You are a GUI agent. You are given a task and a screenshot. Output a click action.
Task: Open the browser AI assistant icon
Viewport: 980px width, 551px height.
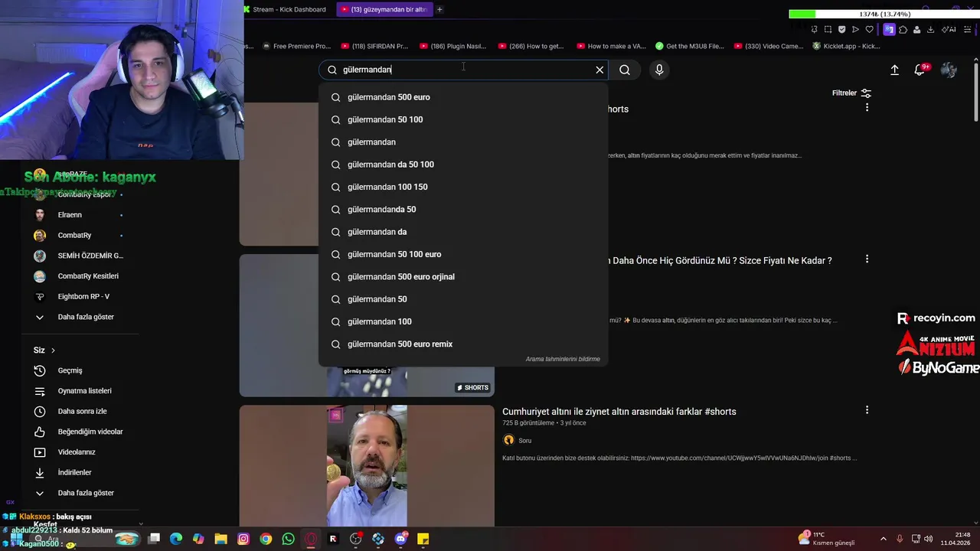coord(949,30)
